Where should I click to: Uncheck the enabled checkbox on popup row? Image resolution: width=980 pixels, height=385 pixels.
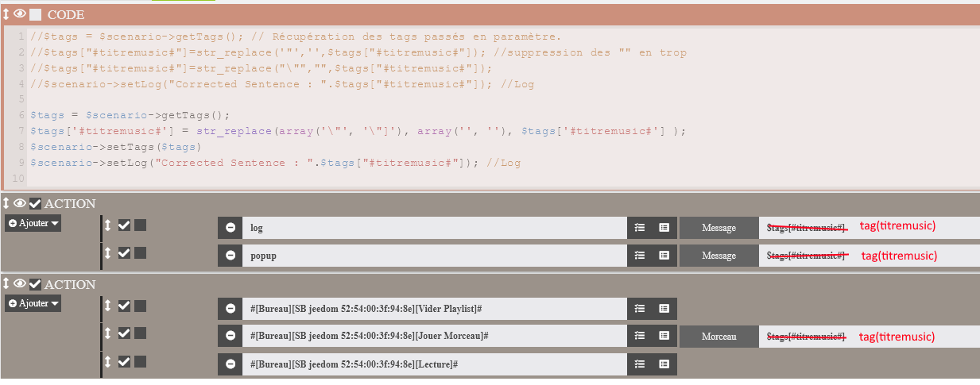[x=124, y=253]
